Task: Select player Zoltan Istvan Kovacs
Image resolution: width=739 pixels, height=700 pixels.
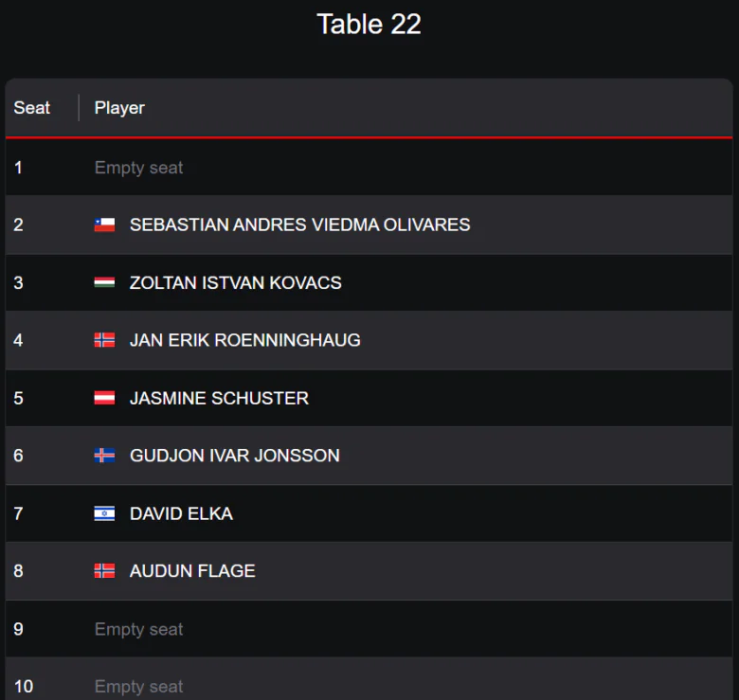Action: tap(235, 282)
